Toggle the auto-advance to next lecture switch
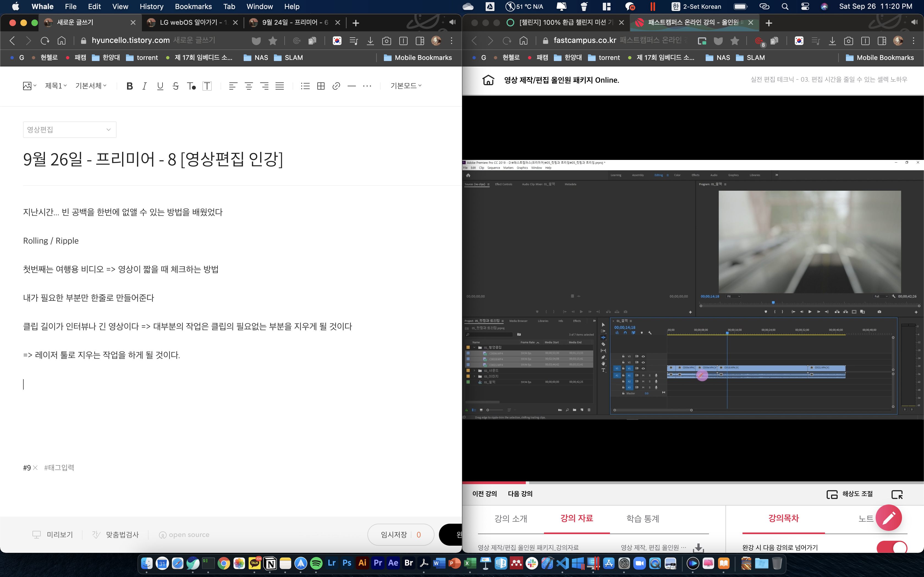The height and width of the screenshot is (577, 924). [x=892, y=548]
